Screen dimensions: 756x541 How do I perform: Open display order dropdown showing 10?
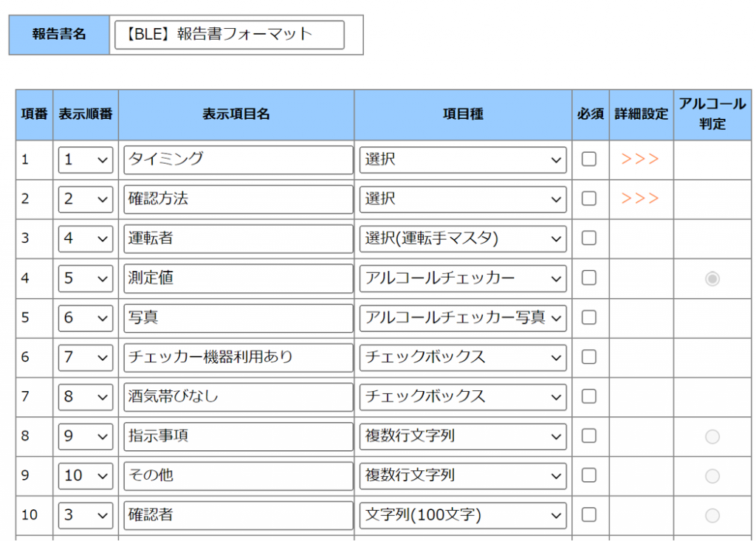[x=86, y=475]
